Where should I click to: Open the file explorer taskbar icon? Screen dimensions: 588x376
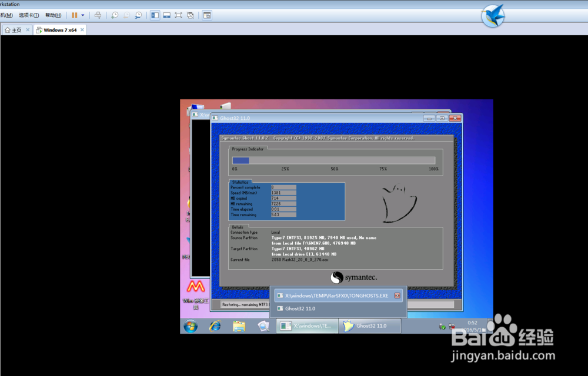[239, 326]
